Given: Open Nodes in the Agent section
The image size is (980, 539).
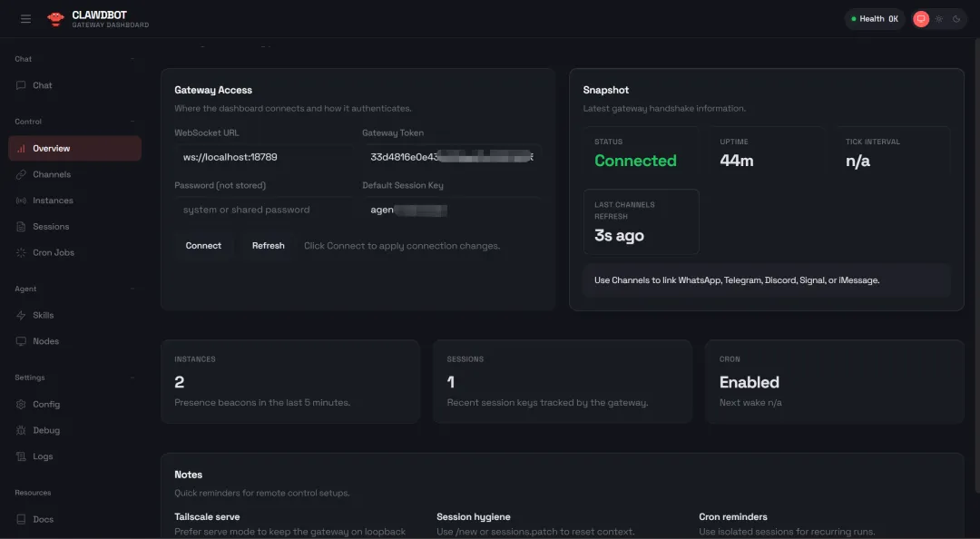Looking at the screenshot, I should pyautogui.click(x=75, y=341).
